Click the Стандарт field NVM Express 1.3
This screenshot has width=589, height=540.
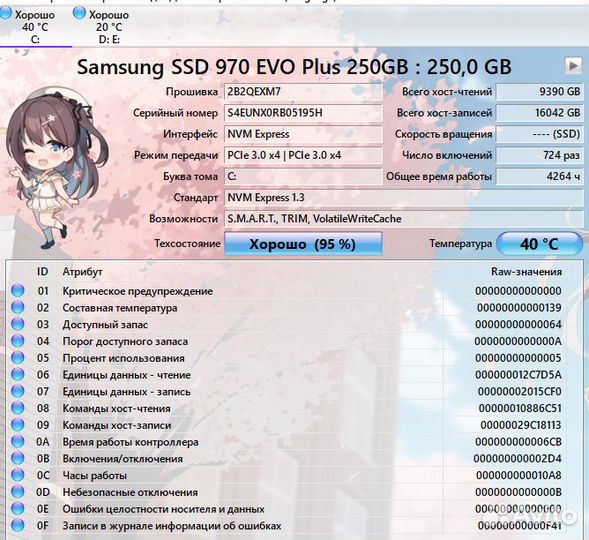point(404,198)
